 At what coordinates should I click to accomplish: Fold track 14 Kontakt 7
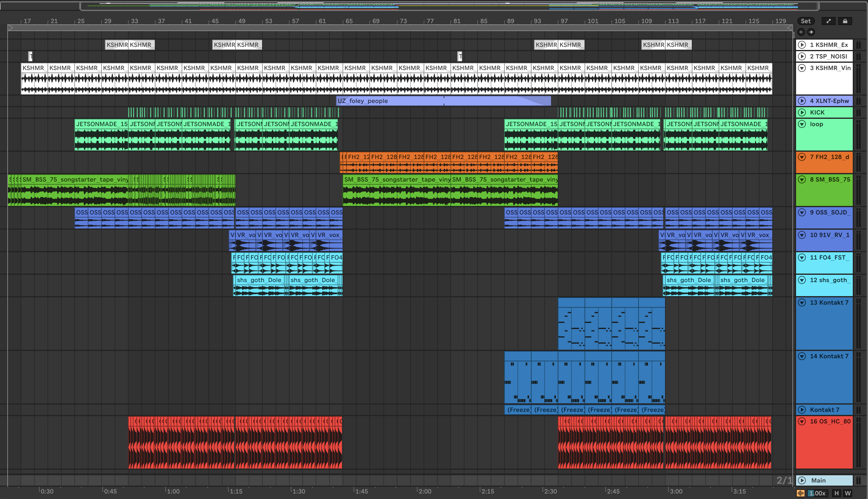(802, 356)
